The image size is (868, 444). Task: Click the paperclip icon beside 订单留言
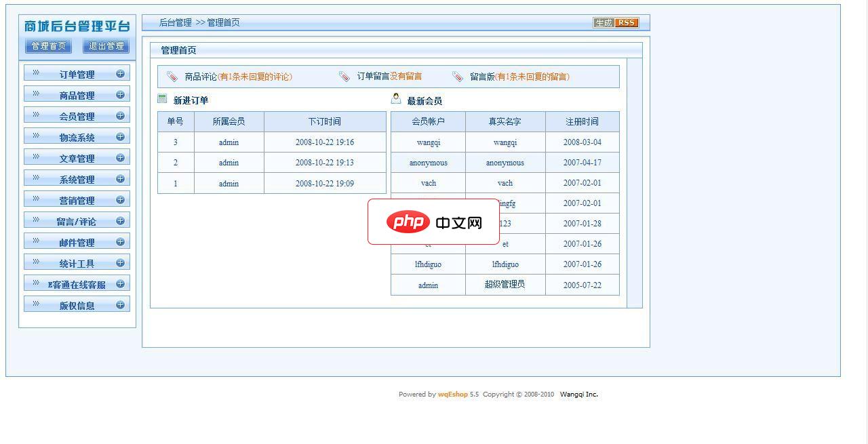coord(345,76)
